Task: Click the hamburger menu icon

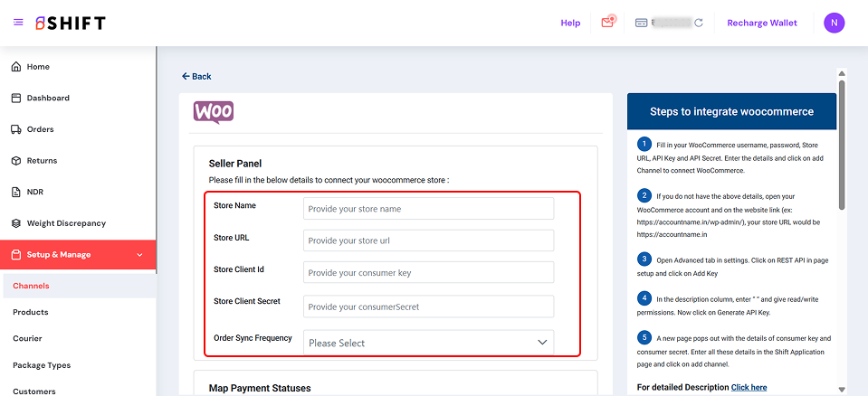Action: pyautogui.click(x=18, y=23)
